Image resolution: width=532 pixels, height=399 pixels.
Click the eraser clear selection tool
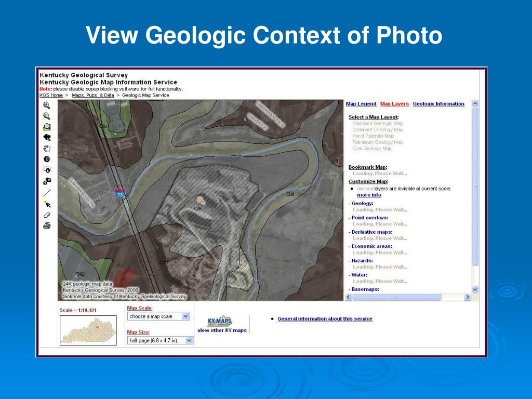47,215
